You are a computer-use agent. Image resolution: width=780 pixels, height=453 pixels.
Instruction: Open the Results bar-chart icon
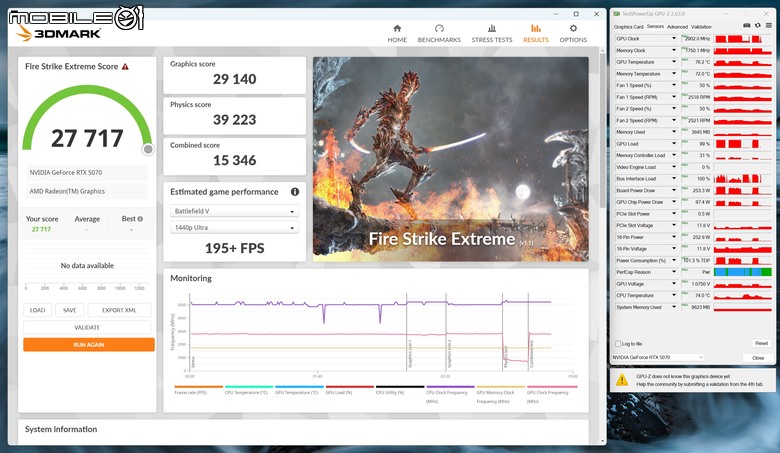(x=536, y=28)
